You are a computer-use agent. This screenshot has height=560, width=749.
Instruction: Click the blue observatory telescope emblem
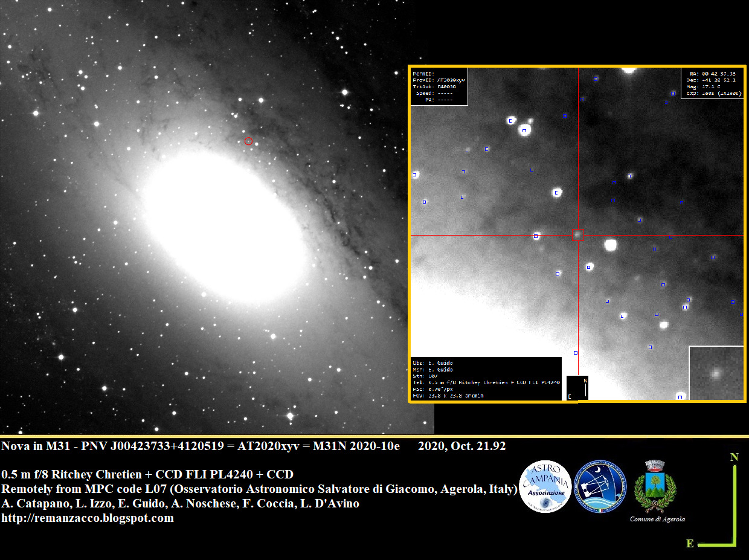pos(600,486)
